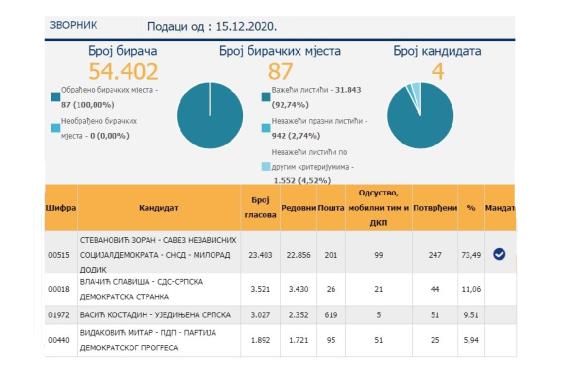Image resolution: width=580 pixels, height=380 pixels.
Task: Click the blue swatch next to Неважећи празни листићи
Action: pyautogui.click(x=266, y=128)
